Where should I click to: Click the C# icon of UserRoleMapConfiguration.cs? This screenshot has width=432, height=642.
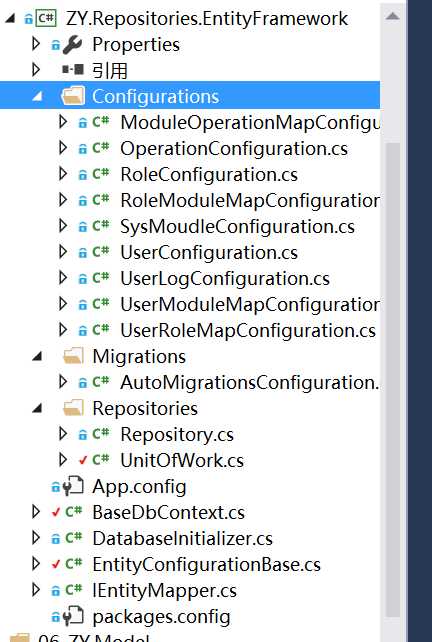point(100,329)
